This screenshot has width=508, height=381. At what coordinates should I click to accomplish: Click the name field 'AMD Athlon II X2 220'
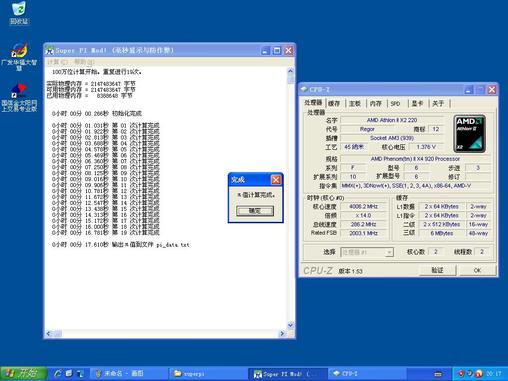(x=392, y=120)
